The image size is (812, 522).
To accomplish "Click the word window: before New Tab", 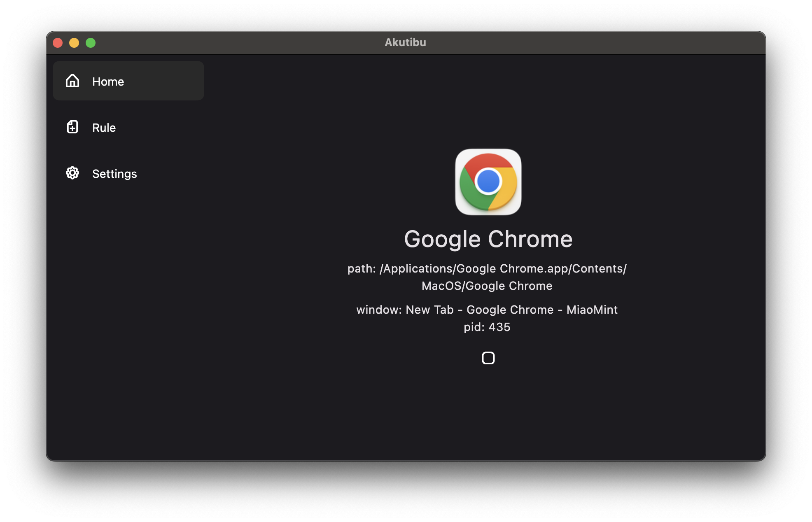I will tap(379, 310).
